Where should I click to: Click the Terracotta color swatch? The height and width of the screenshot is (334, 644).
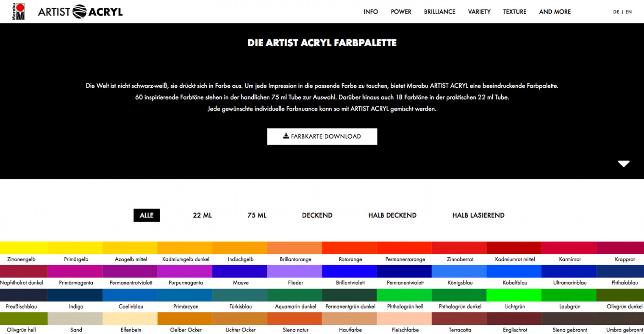[x=459, y=318]
